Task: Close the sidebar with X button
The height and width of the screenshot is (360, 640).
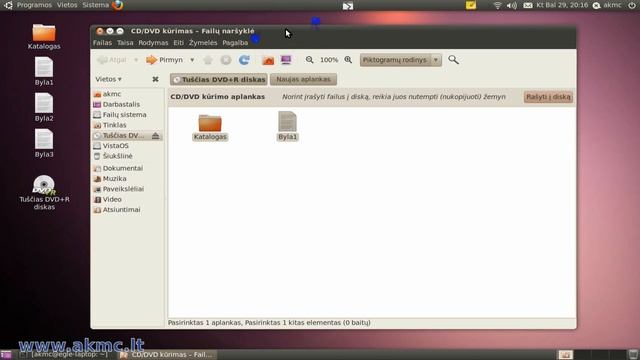Action: 155,79
